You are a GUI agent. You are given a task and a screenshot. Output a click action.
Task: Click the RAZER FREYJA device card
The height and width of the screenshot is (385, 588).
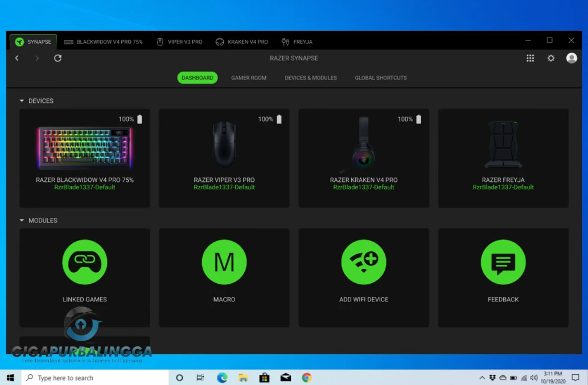tap(503, 158)
